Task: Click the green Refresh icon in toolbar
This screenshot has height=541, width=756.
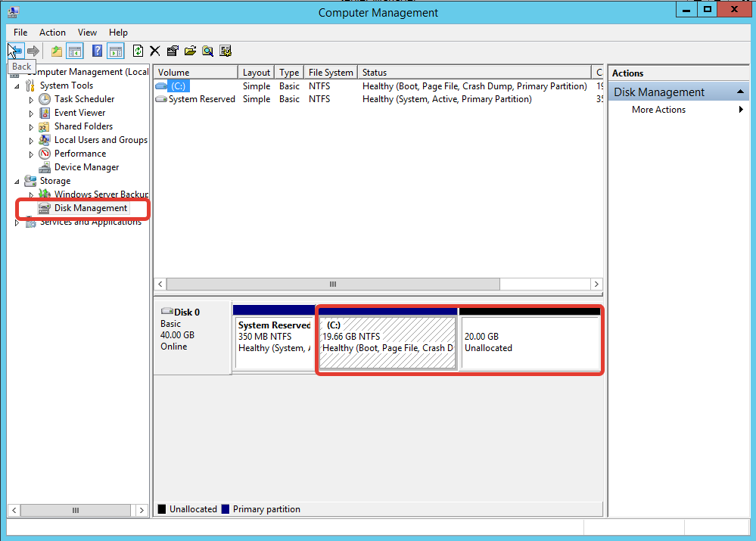Action: click(138, 51)
